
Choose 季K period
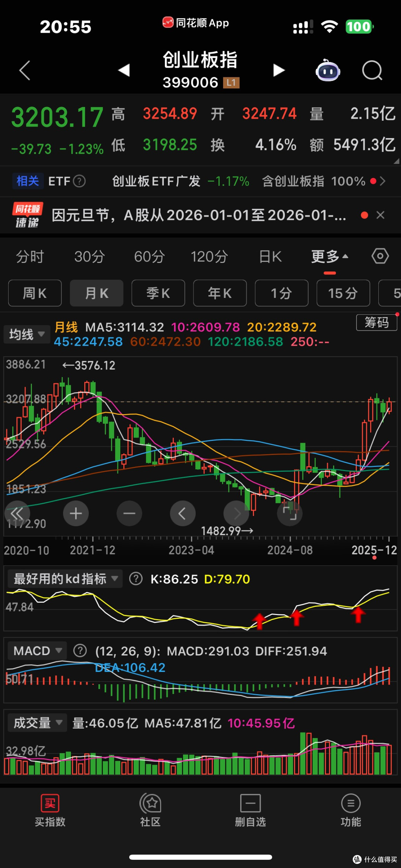pos(158,293)
